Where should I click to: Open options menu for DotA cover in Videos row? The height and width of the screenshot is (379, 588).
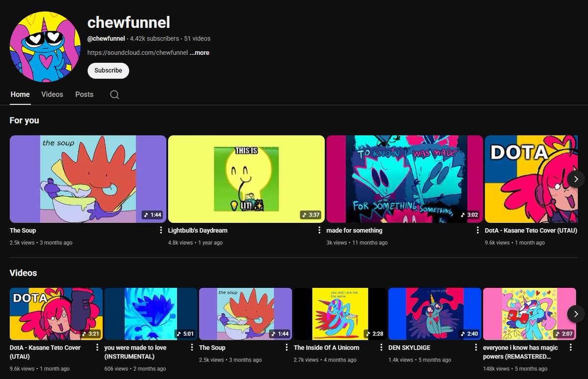[98, 348]
